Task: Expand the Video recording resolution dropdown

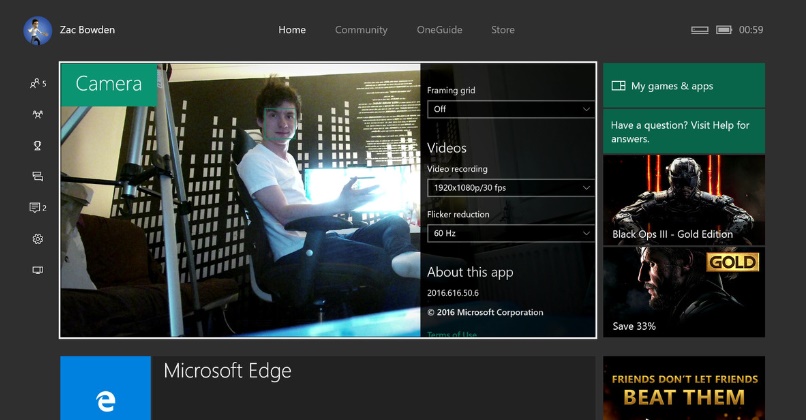Action: click(x=511, y=187)
